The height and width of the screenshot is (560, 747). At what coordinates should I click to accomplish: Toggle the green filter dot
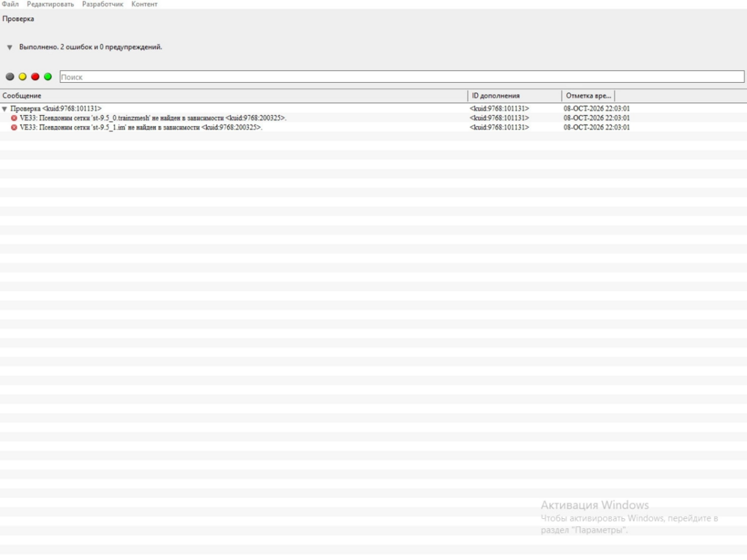coord(48,77)
